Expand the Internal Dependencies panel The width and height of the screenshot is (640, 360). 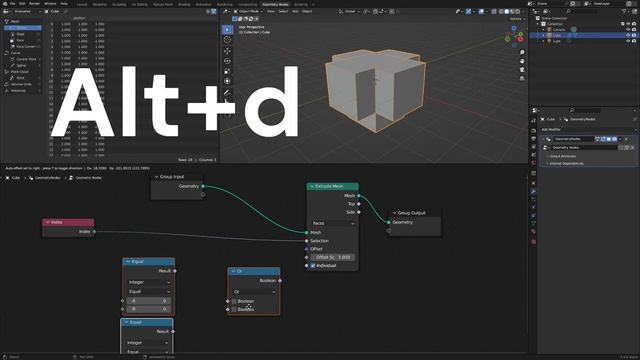(566, 163)
